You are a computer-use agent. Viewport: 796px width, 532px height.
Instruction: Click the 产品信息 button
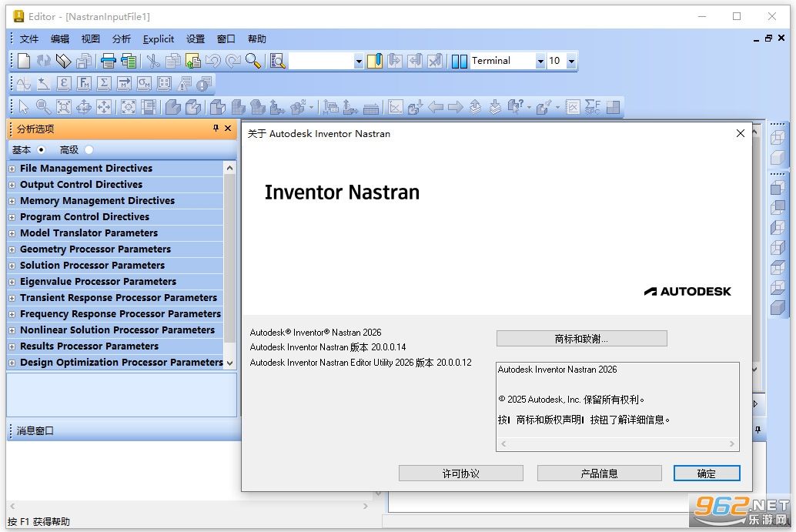600,473
